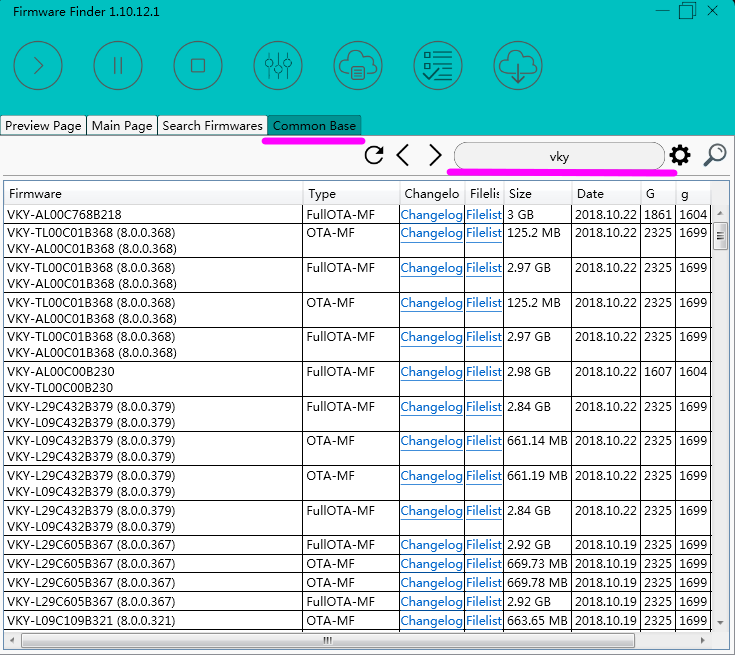The height and width of the screenshot is (655, 735).
Task: Go forward with the right arrow
Action: tap(435, 155)
